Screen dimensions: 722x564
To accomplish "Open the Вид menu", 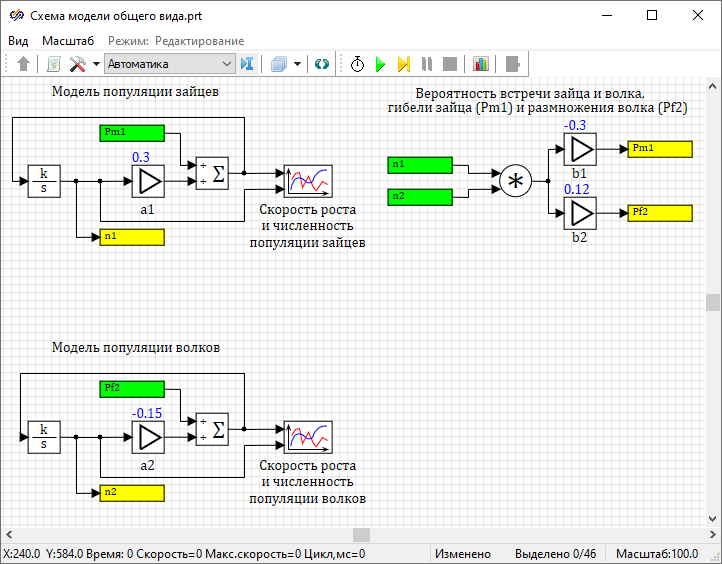I will point(18,40).
